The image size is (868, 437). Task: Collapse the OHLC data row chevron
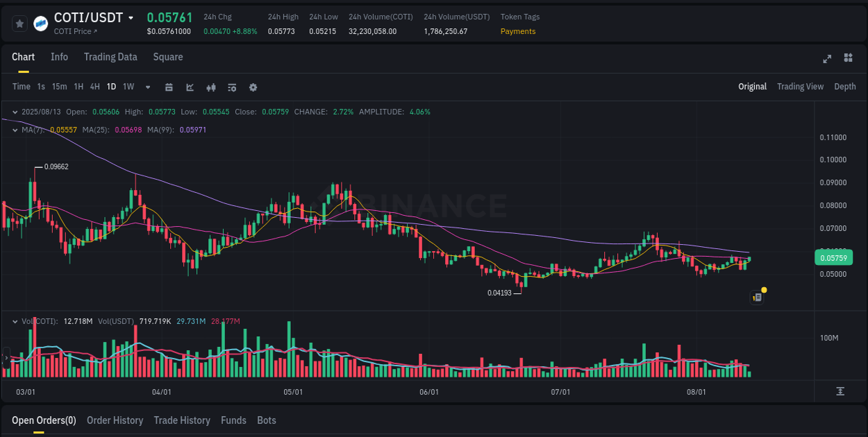pos(15,111)
